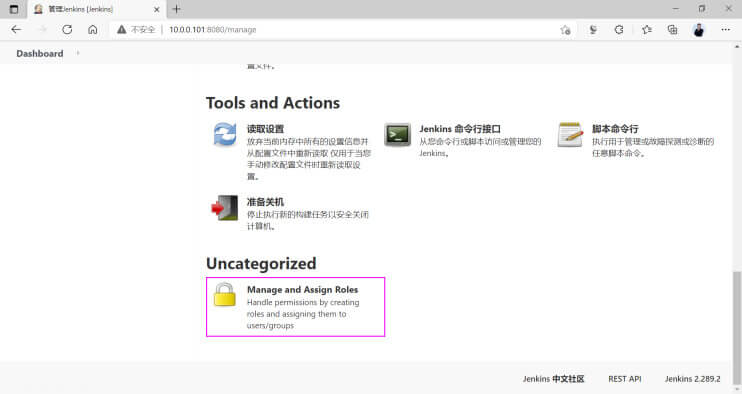Click the tab actions icon at top left

click(x=14, y=9)
